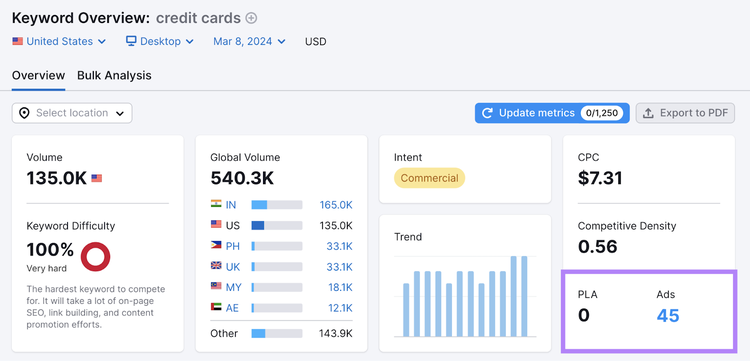Open the 165.0K volume link

pyautogui.click(x=336, y=205)
